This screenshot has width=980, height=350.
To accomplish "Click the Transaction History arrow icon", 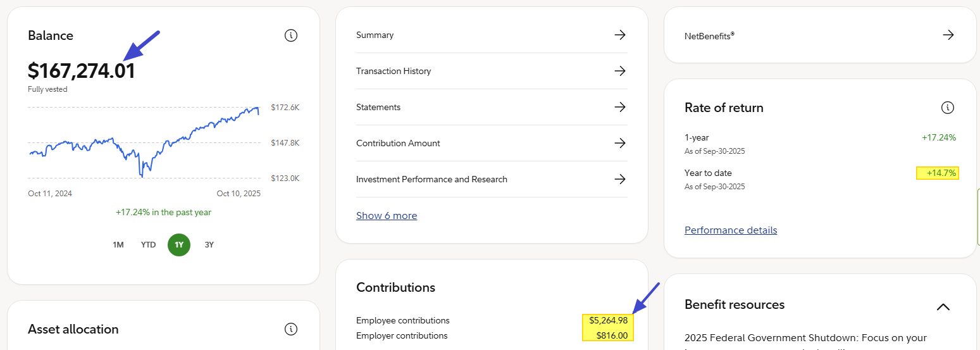I will (620, 71).
